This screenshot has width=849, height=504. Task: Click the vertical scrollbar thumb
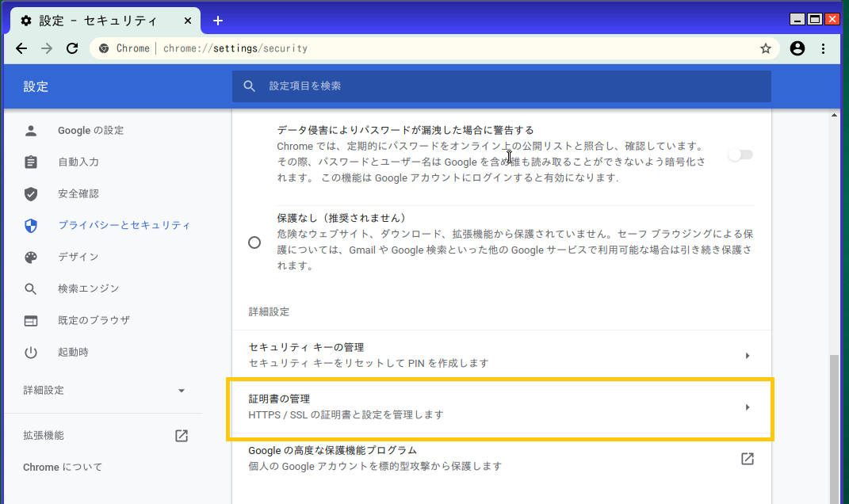[834, 429]
